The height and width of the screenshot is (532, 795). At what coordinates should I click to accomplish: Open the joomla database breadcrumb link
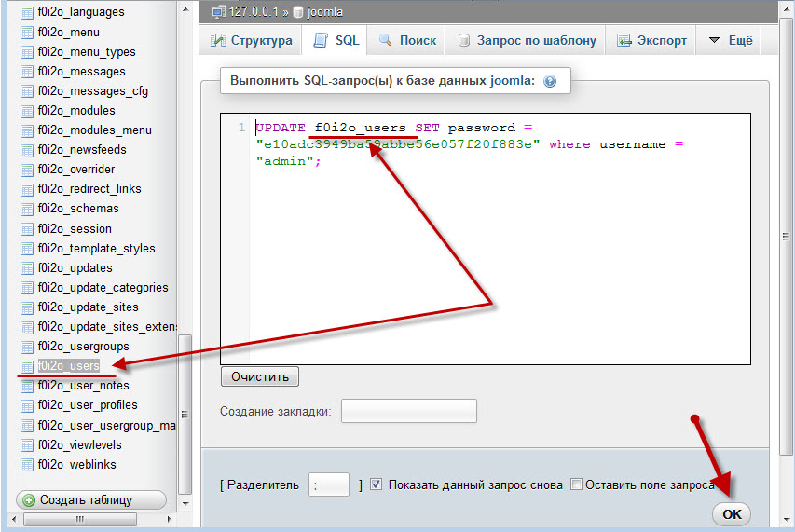click(324, 12)
